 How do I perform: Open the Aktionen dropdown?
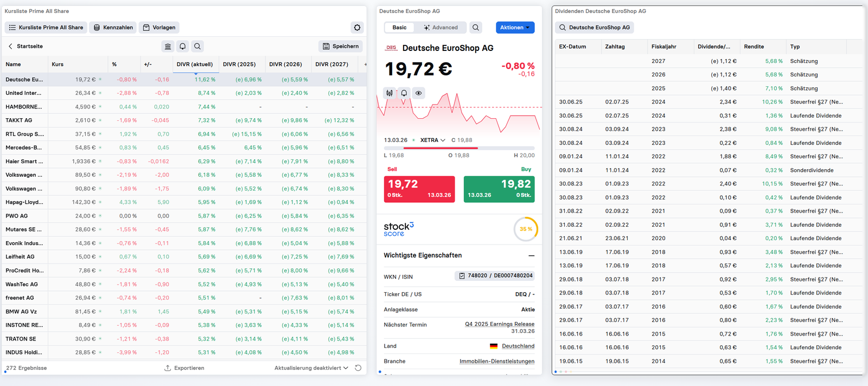[515, 28]
